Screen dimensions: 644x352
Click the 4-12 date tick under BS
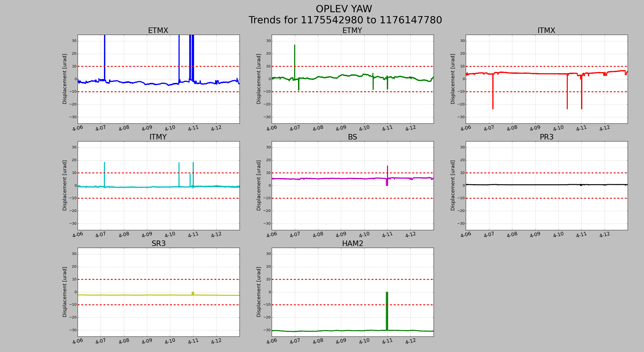410,234
